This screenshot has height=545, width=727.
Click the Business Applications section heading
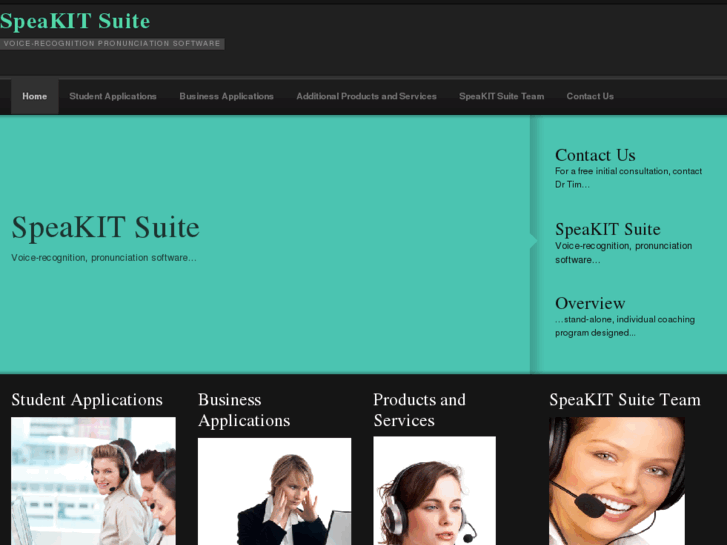(244, 410)
